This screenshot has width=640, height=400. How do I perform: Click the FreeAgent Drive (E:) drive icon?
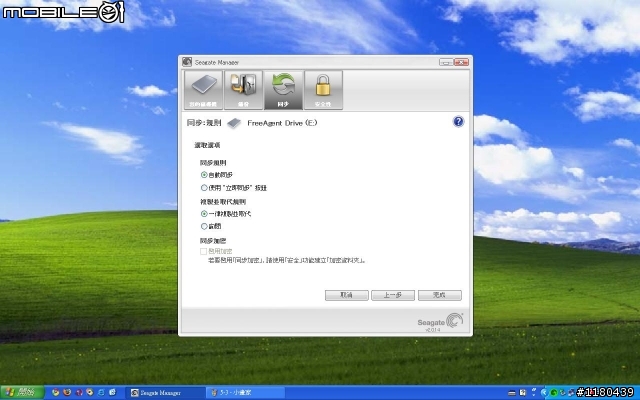coord(234,123)
